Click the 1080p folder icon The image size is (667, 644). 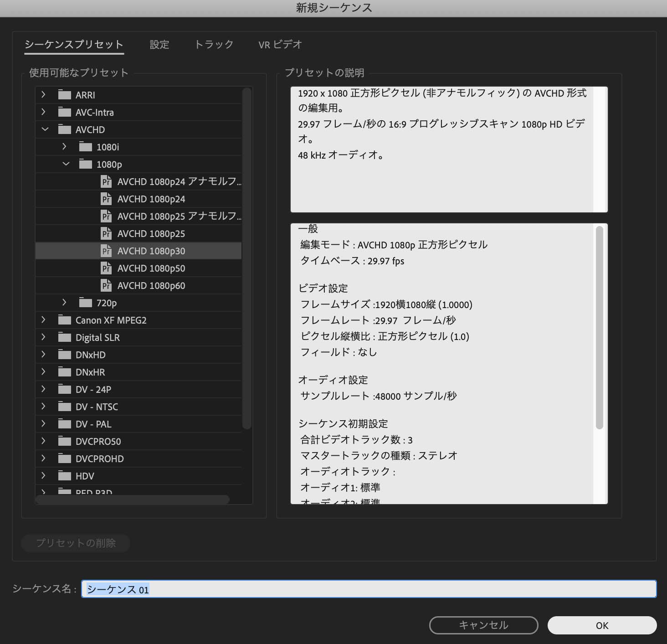click(86, 164)
